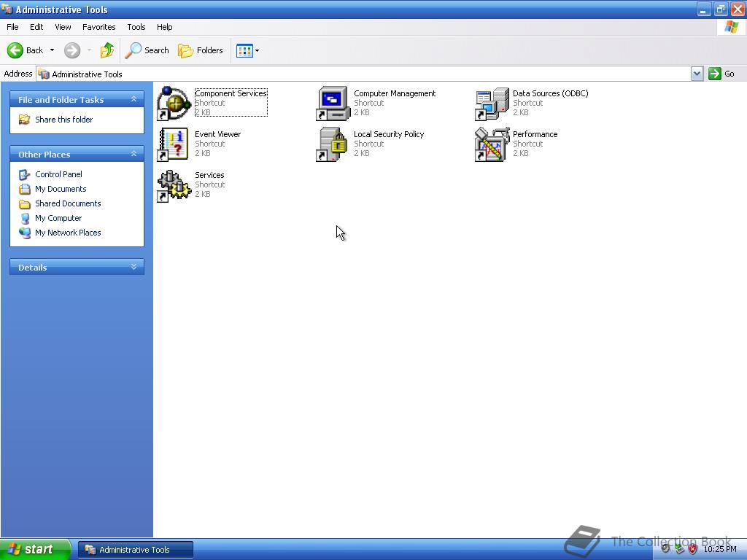Screen dimensions: 747x560
Task: Click the system tray clock
Action: tap(720, 549)
